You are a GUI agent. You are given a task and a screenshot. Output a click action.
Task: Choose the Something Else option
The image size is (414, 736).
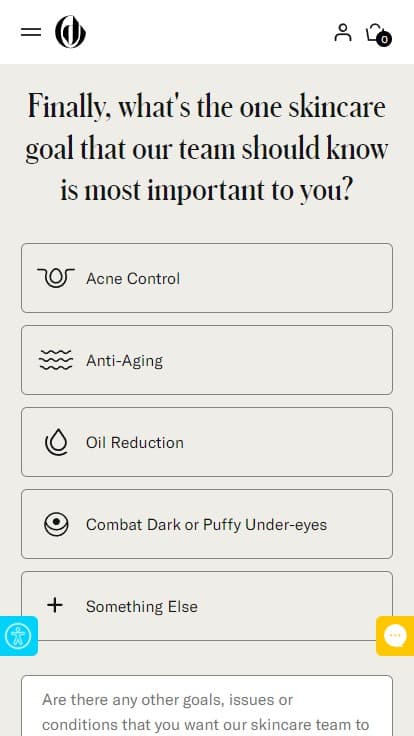pos(207,606)
